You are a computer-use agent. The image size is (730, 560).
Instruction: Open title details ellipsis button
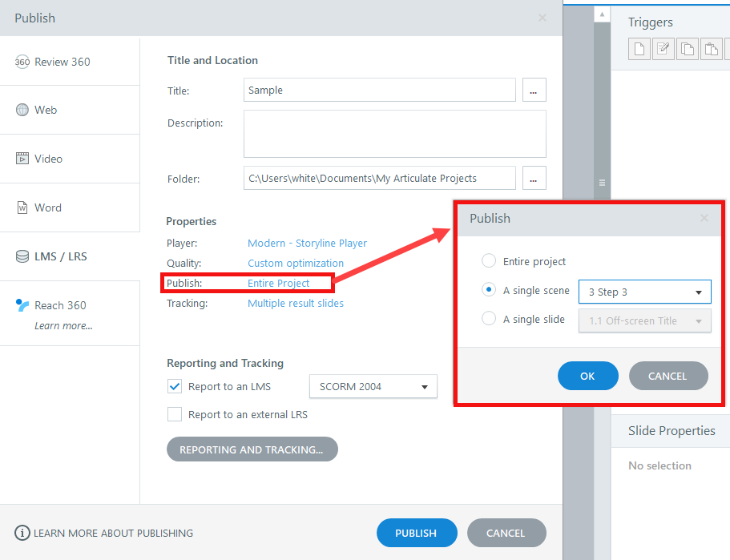click(534, 90)
